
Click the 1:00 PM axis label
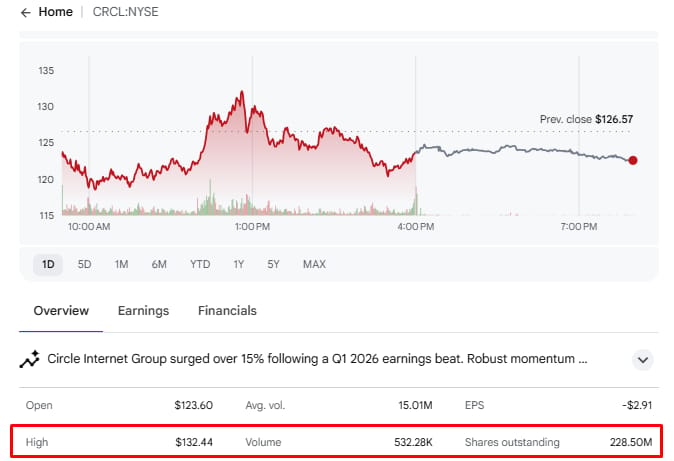(252, 227)
